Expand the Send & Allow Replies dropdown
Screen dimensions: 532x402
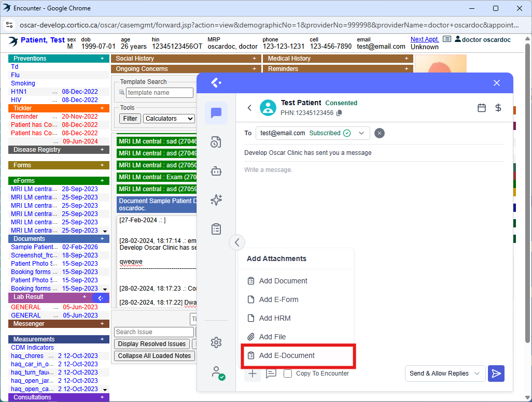[445, 374]
